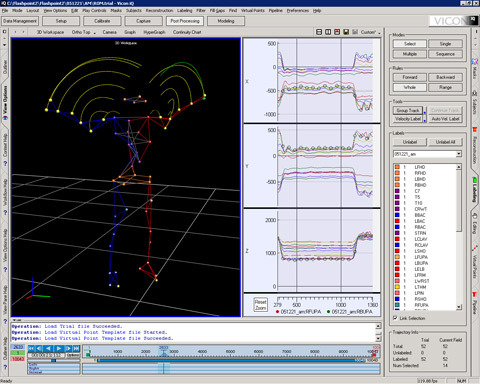The image size is (480, 384).
Task: Click help question mark beside View Options Help
Action: [5, 269]
